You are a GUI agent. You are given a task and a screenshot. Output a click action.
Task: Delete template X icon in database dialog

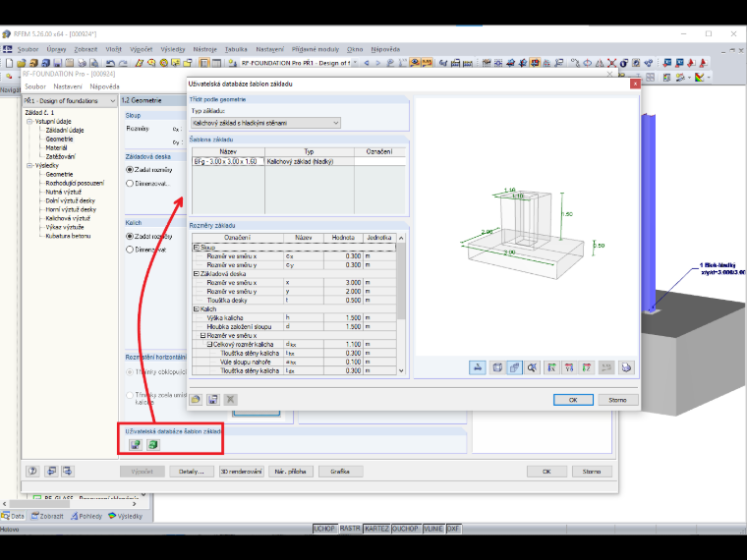231,400
